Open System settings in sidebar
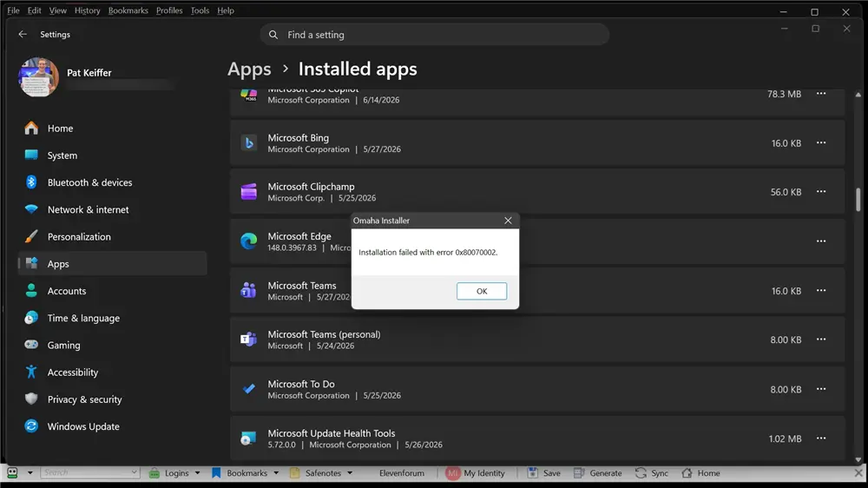The height and width of the screenshot is (488, 868). (112, 155)
